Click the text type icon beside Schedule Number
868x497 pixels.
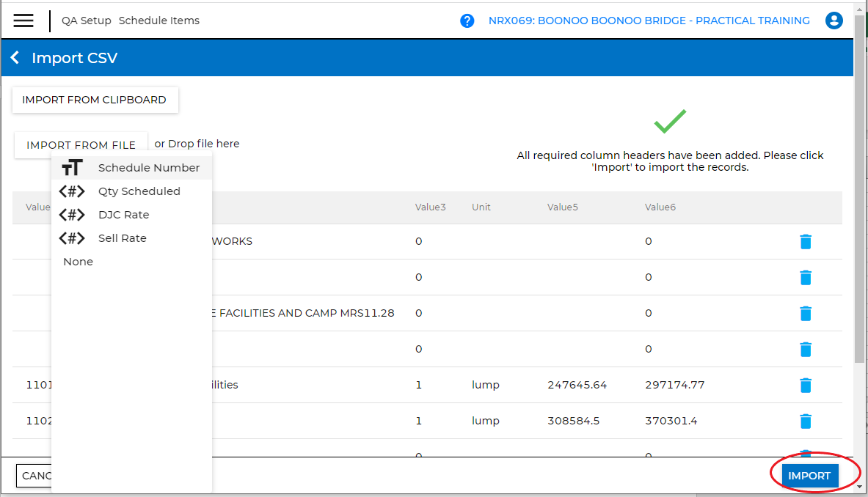point(71,167)
